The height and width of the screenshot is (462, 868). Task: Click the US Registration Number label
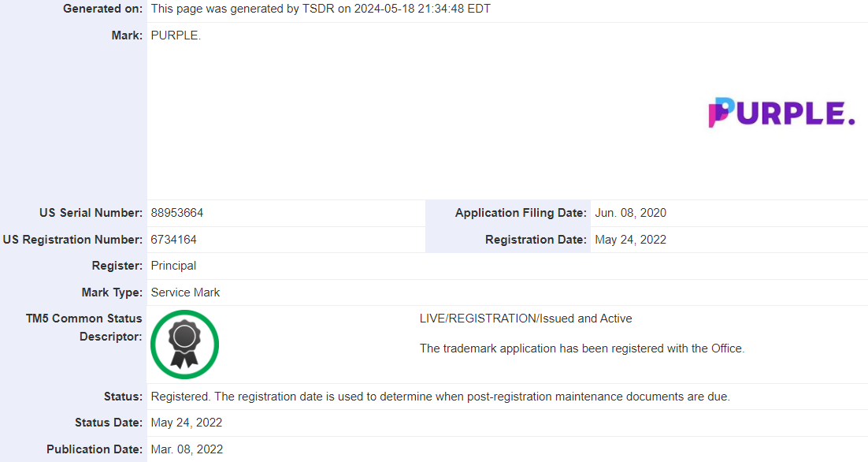(x=72, y=240)
